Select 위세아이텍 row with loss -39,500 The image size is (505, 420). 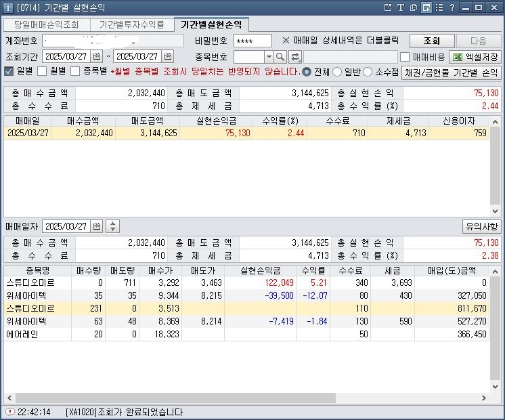coord(246,295)
